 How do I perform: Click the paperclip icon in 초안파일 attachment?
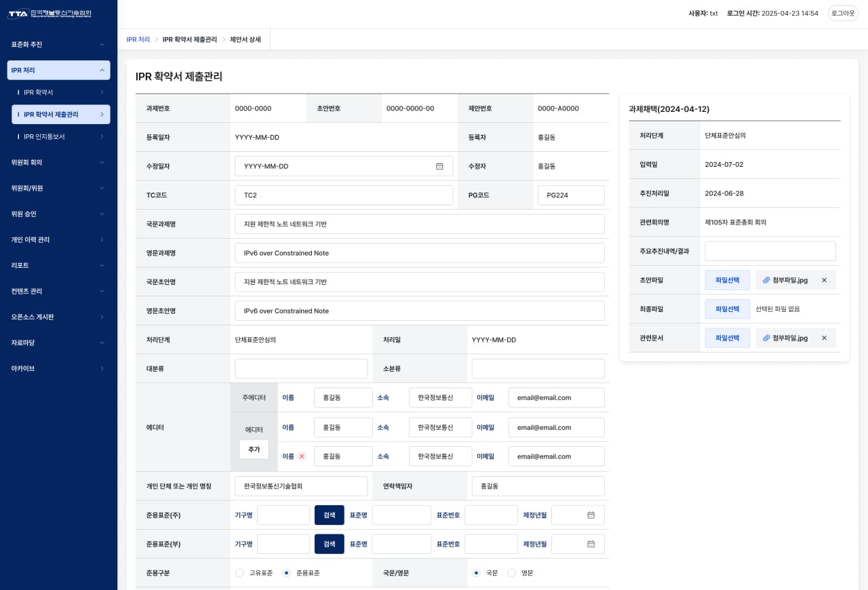pos(766,280)
